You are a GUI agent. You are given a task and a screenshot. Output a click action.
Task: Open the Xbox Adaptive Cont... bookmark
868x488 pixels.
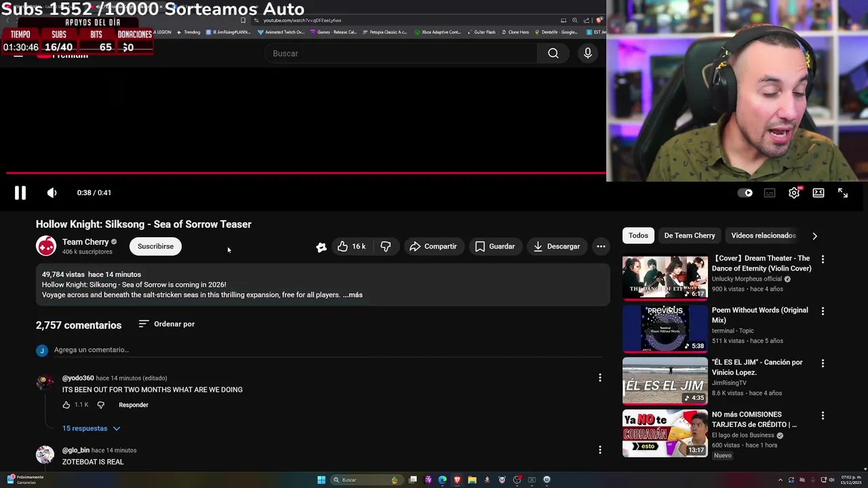(x=437, y=32)
